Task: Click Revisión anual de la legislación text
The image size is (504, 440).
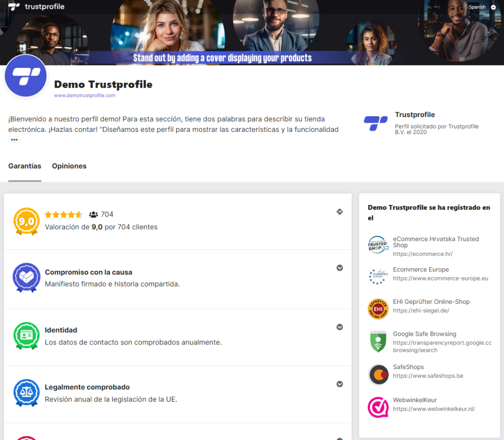Action: click(x=111, y=399)
